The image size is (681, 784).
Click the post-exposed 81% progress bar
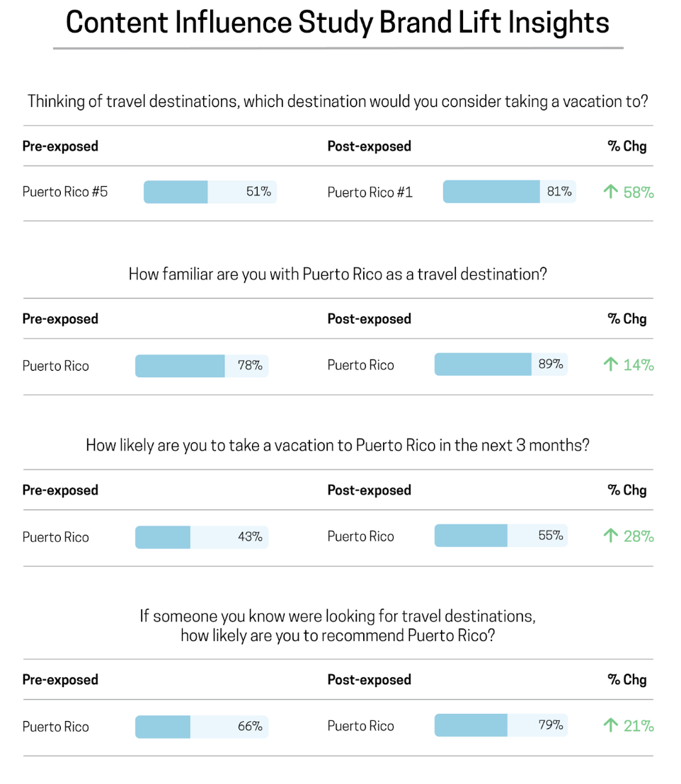(509, 192)
